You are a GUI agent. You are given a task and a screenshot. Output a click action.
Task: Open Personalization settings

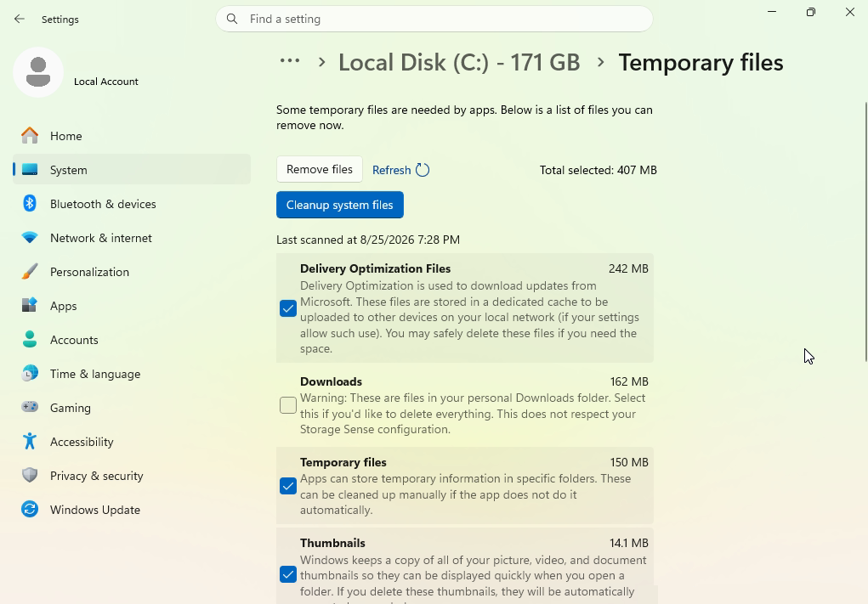[132, 272]
